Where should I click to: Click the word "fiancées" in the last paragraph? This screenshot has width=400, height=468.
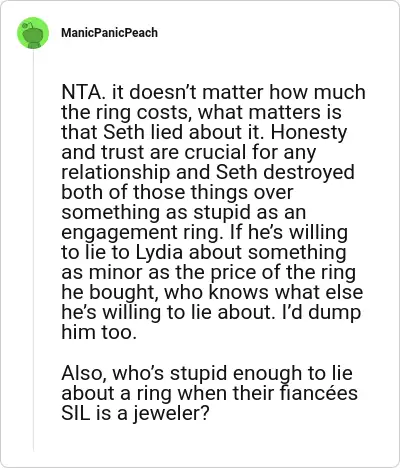coord(318,393)
